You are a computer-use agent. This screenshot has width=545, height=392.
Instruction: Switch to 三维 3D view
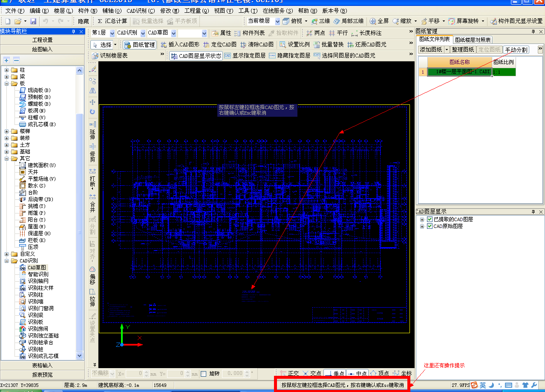pos(320,21)
